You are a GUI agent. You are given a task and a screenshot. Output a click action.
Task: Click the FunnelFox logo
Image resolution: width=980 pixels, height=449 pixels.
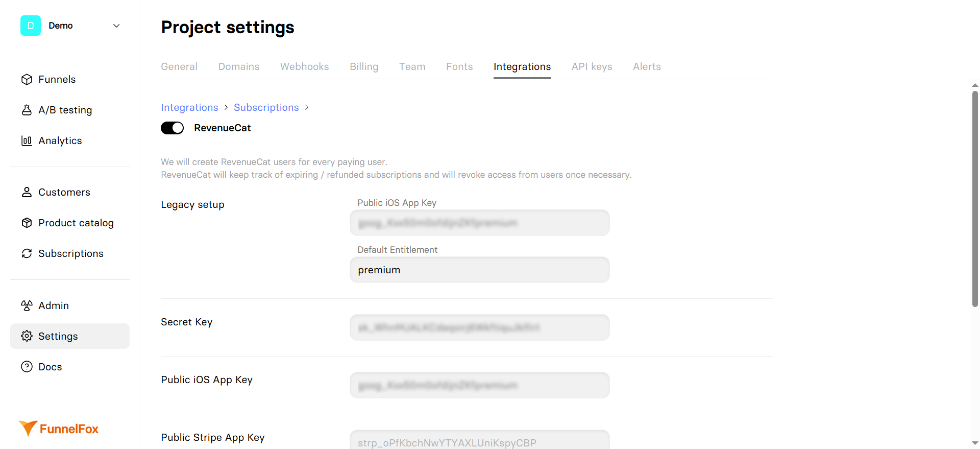coord(59,429)
